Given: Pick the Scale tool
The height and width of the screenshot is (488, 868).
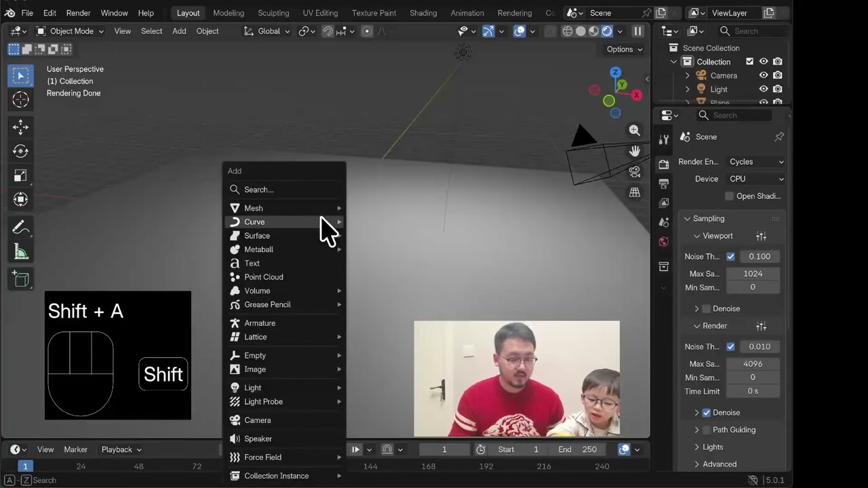Looking at the screenshot, I should pos(20,176).
